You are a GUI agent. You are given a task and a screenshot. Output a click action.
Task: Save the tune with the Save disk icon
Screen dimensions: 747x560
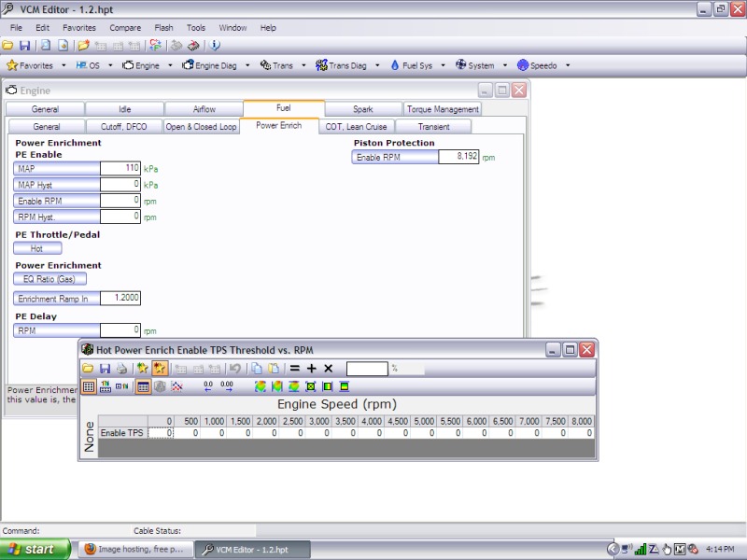click(106, 368)
